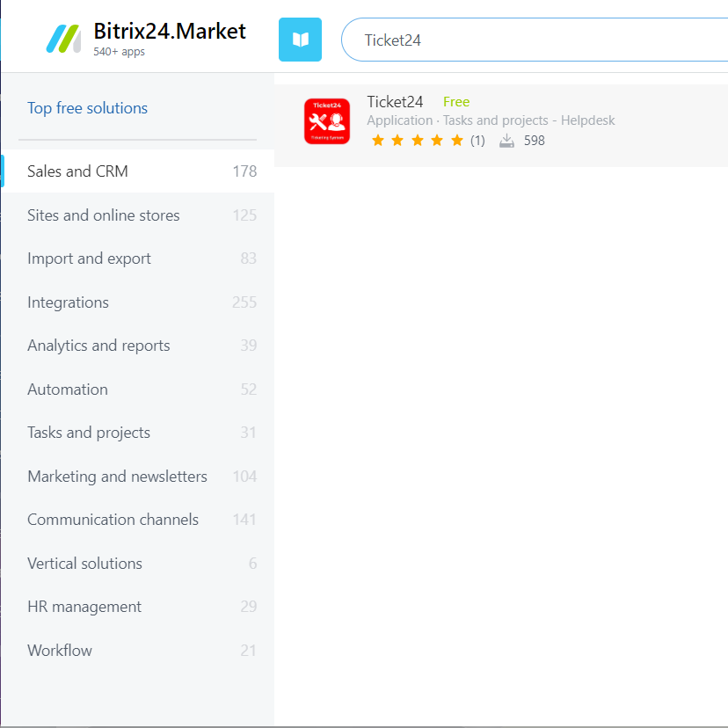Open Analytics and reports category
The width and height of the screenshot is (728, 728).
[x=98, y=346]
